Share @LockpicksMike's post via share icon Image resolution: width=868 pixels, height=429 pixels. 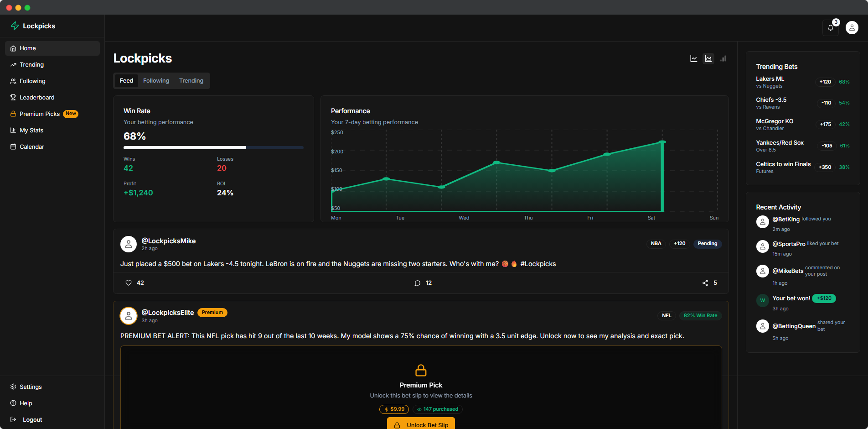[705, 283]
